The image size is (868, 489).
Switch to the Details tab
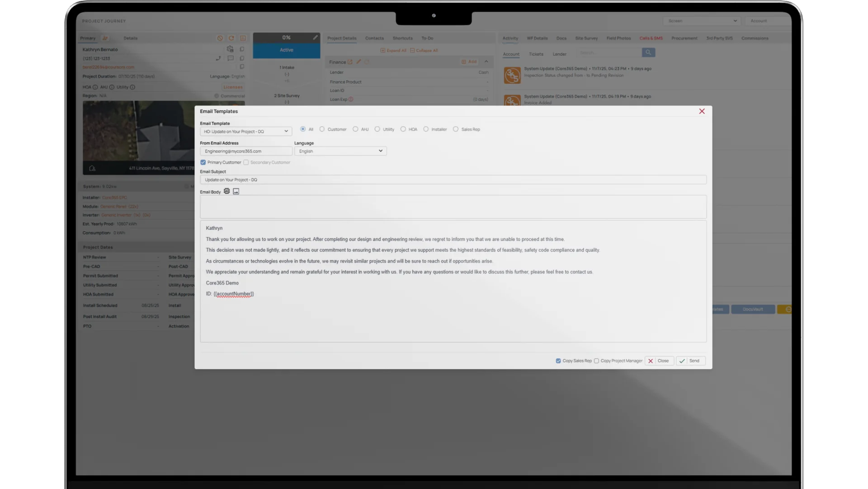point(131,38)
